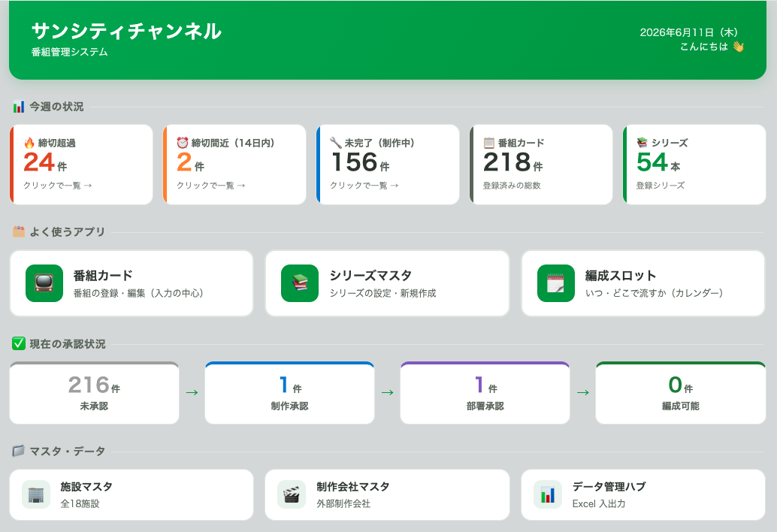Viewport: 777px width, 532px height.
Task: Click クリックで一覧 link under 未完了
Action: tap(364, 186)
